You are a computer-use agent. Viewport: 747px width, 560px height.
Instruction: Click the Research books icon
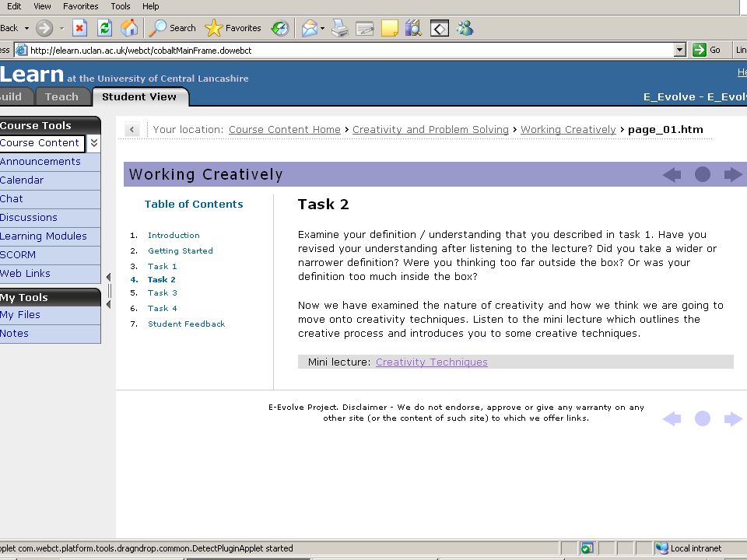point(413,28)
